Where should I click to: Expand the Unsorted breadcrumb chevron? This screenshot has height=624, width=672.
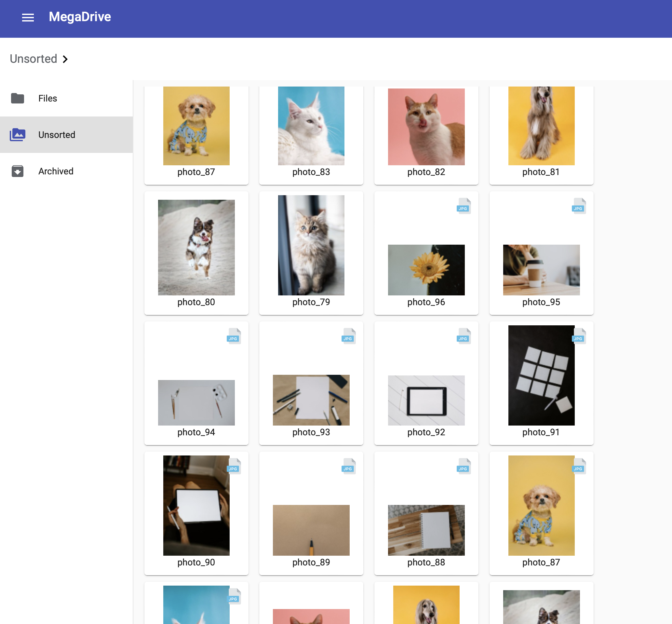pyautogui.click(x=65, y=60)
